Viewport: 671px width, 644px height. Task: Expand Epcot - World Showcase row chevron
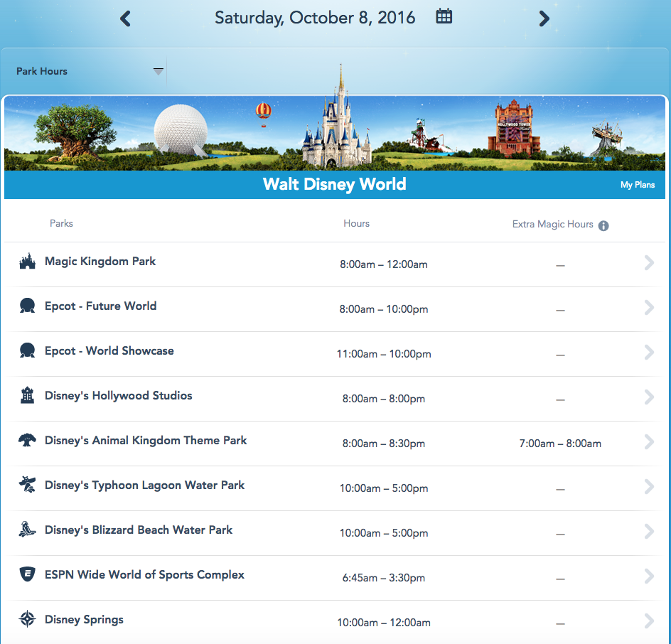tap(648, 353)
